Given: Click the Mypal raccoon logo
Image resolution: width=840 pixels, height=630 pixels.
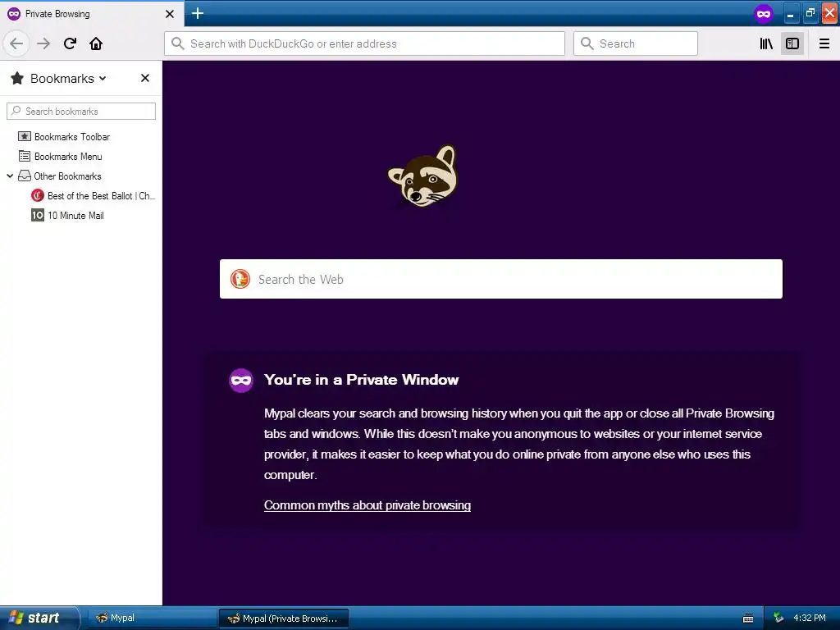Looking at the screenshot, I should pyautogui.click(x=423, y=176).
